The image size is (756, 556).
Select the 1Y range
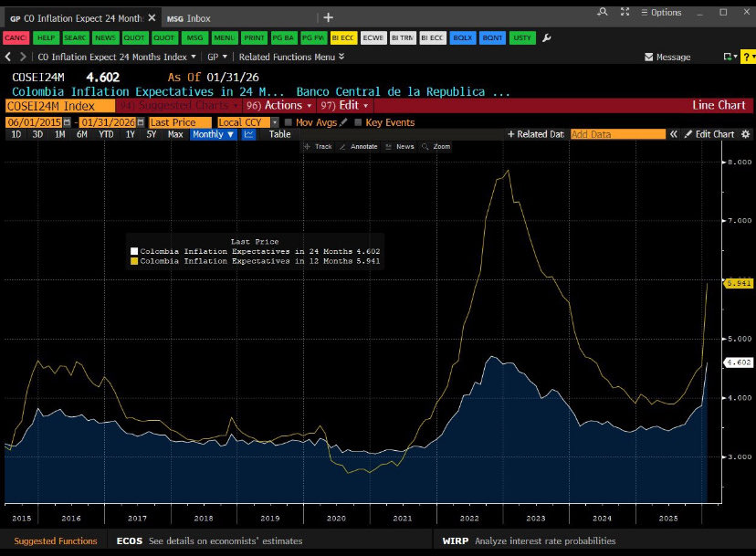pyautogui.click(x=131, y=134)
